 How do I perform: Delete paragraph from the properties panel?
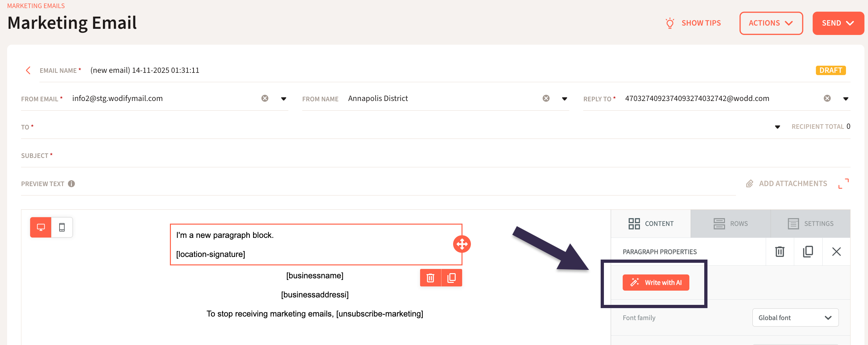pos(779,252)
